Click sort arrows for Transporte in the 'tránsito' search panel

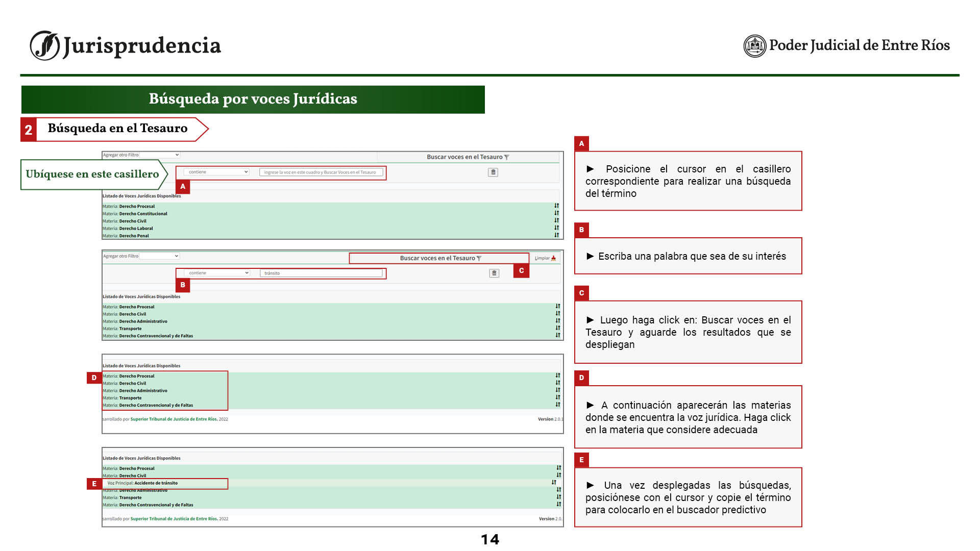[558, 328]
